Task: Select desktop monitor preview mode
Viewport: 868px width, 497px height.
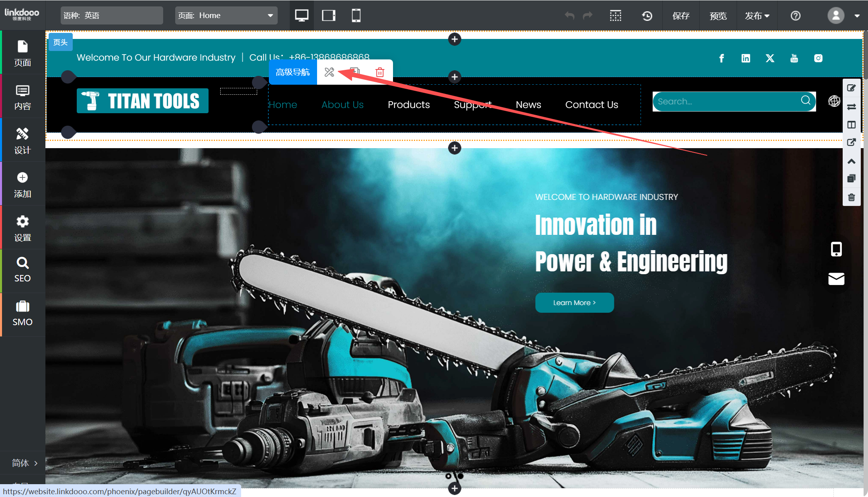Action: pos(301,16)
